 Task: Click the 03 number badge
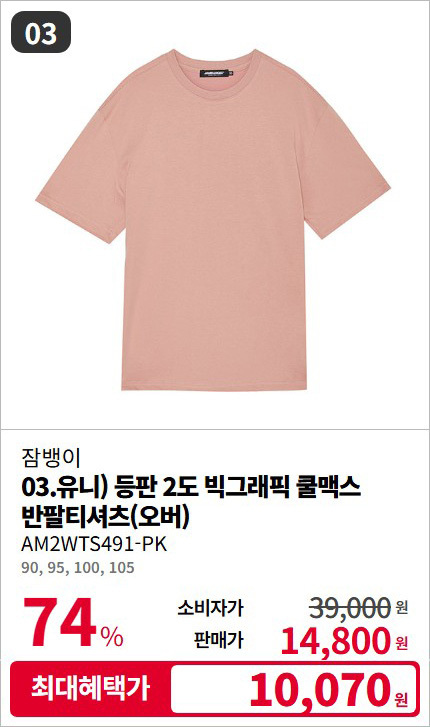click(x=41, y=32)
